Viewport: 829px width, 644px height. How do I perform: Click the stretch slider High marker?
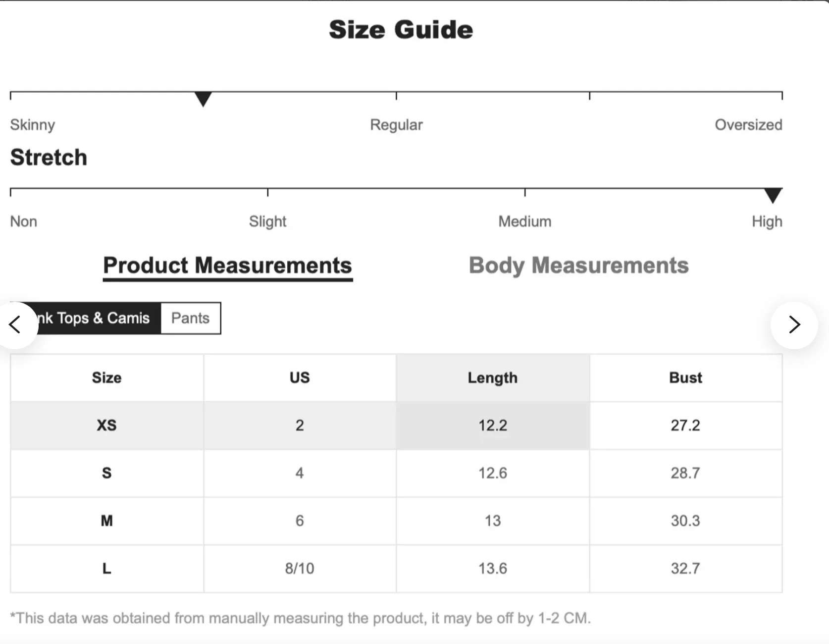[773, 195]
